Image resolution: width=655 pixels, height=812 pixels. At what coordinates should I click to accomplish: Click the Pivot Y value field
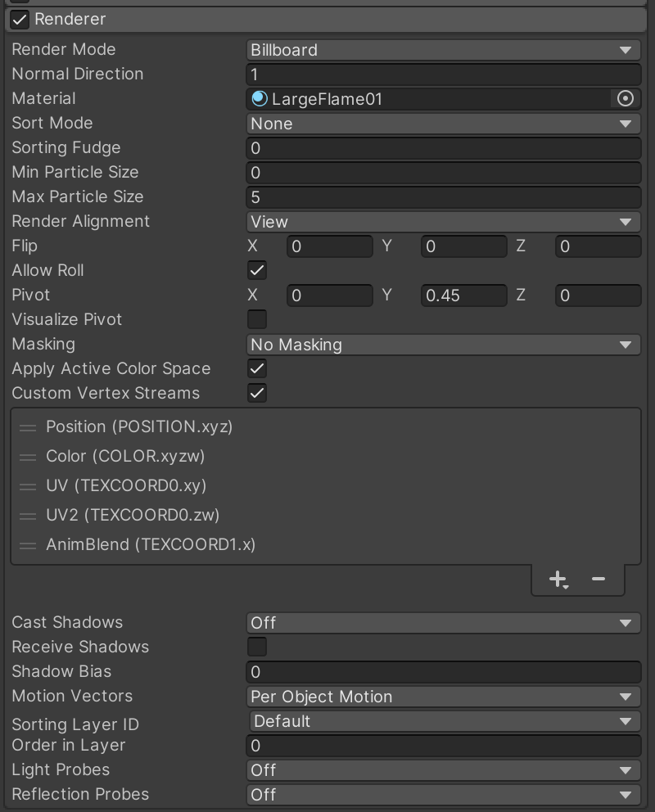463,295
